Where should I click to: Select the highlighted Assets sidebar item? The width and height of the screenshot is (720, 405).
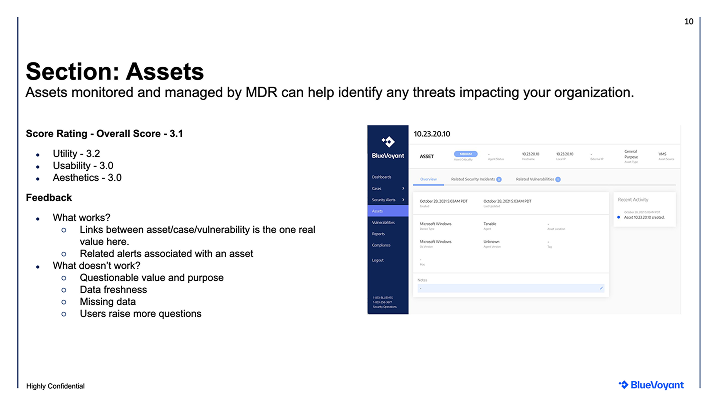tap(388, 211)
